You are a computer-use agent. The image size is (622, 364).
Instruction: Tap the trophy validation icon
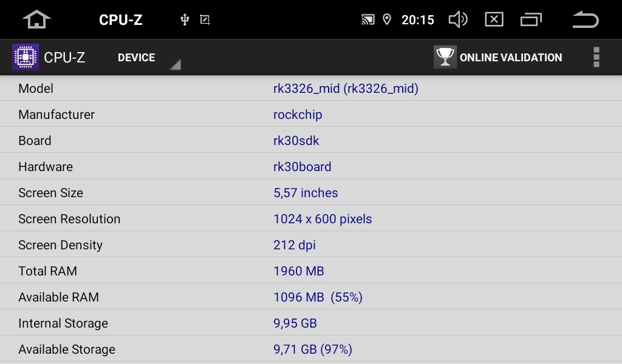click(445, 57)
